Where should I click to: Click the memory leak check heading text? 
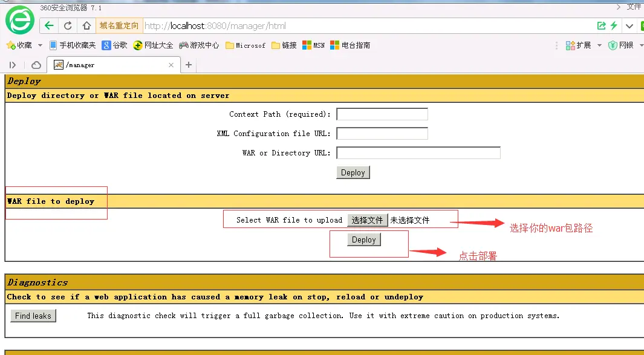pos(215,297)
